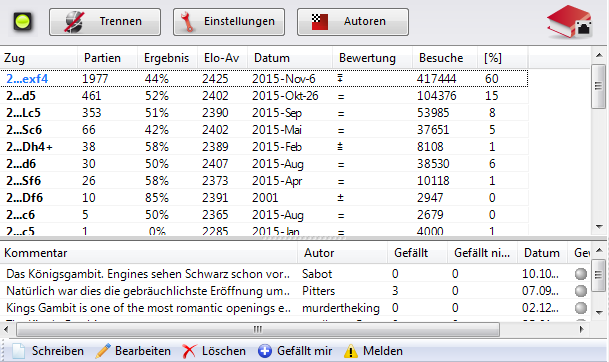Click grey rating circle in murdertheking row

(x=581, y=308)
